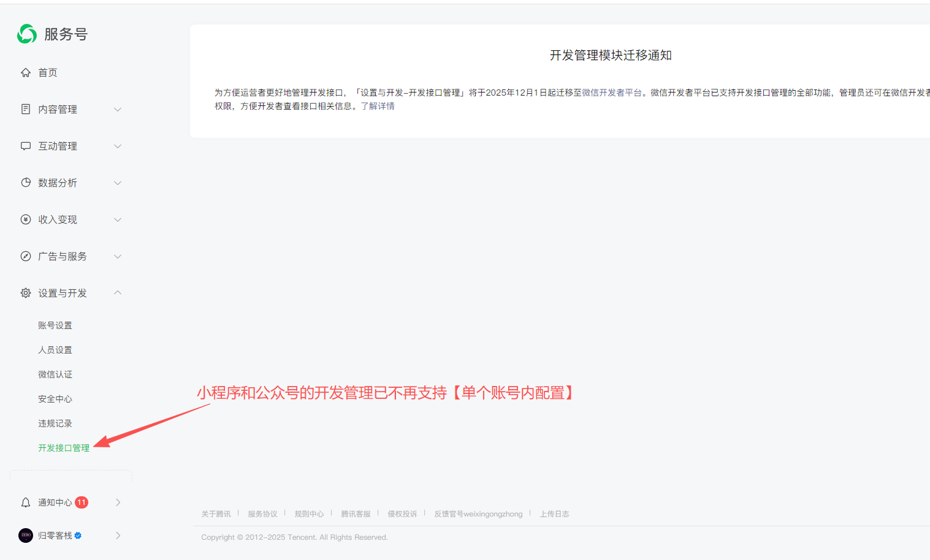Open the 收入变现 menu item
Screen dimensions: 930x560
[x=58, y=219]
